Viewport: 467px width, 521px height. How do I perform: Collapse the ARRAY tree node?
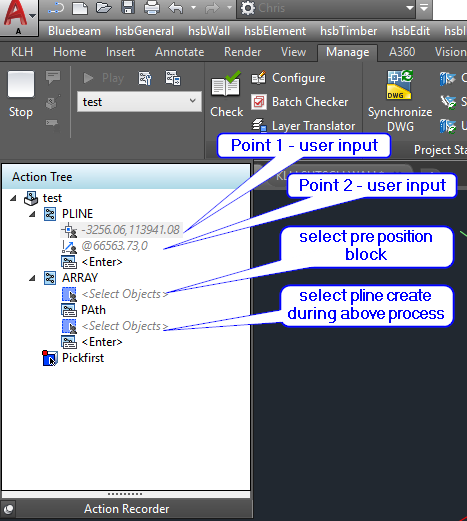[32, 278]
